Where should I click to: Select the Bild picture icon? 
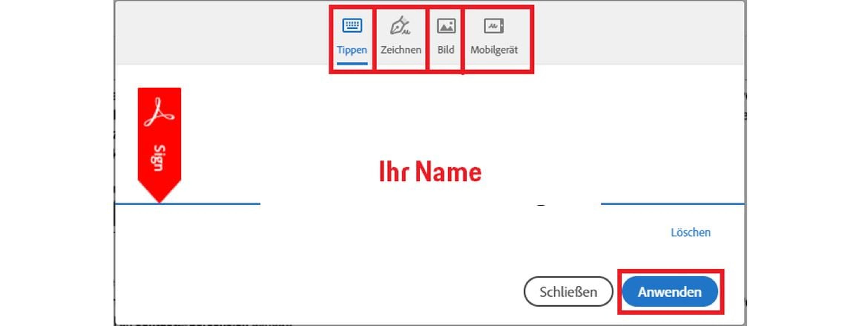tap(446, 26)
